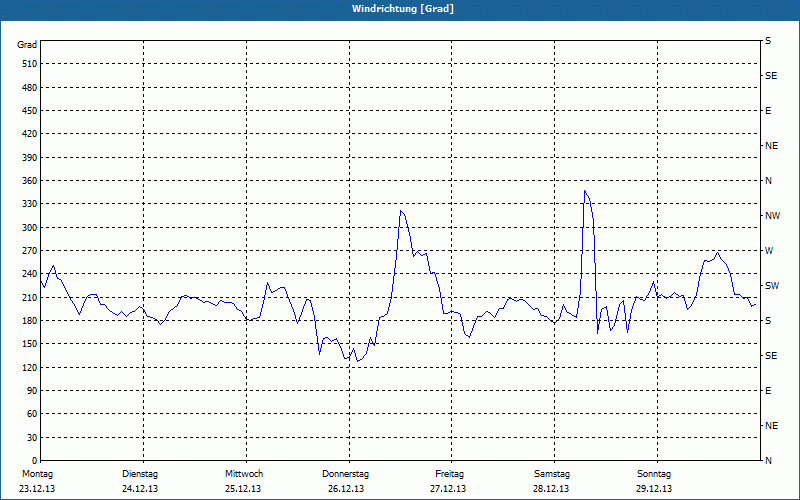Select the 'Dienstag' day label
Image resolution: width=800 pixels, height=500 pixels.
point(140,474)
